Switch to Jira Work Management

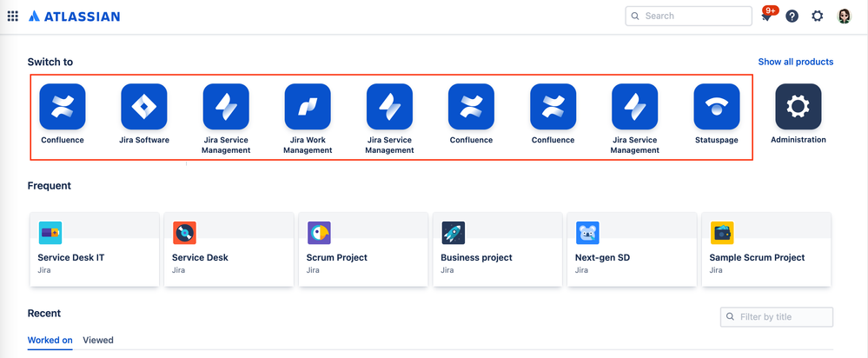[x=308, y=119]
